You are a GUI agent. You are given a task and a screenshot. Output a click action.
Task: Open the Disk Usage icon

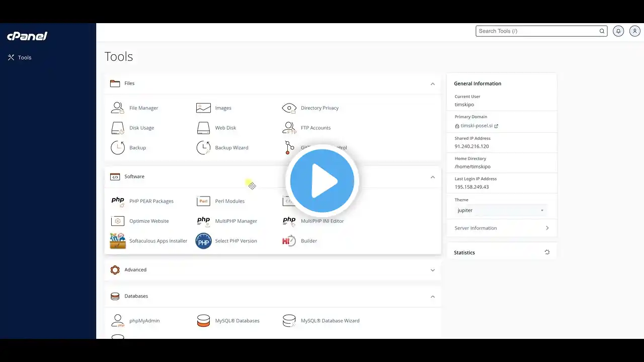(x=118, y=128)
